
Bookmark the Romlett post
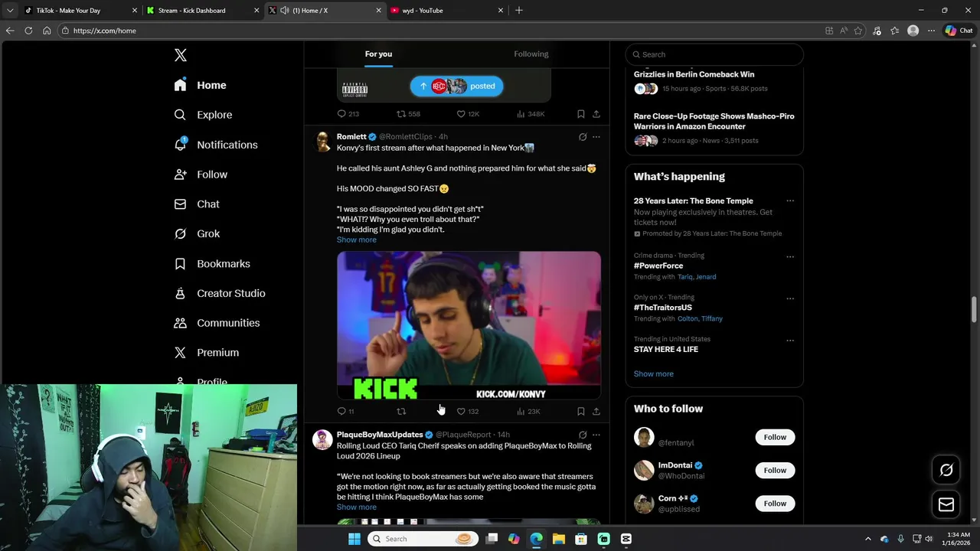pyautogui.click(x=581, y=411)
